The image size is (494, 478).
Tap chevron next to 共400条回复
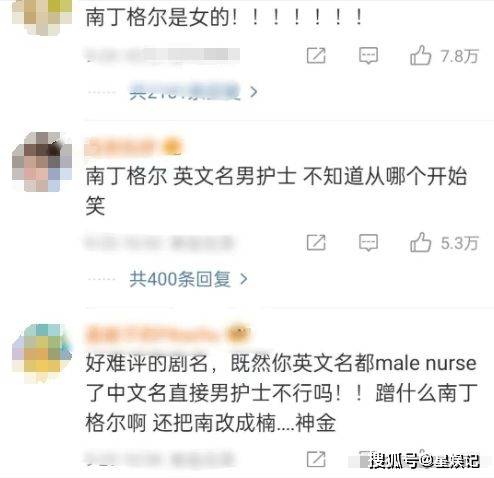244,279
